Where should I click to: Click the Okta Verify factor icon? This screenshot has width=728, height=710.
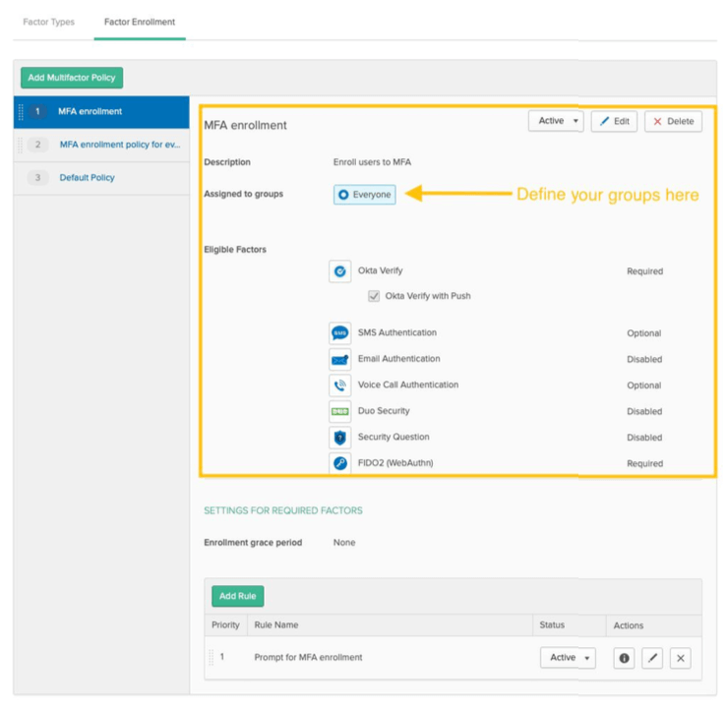pos(340,271)
